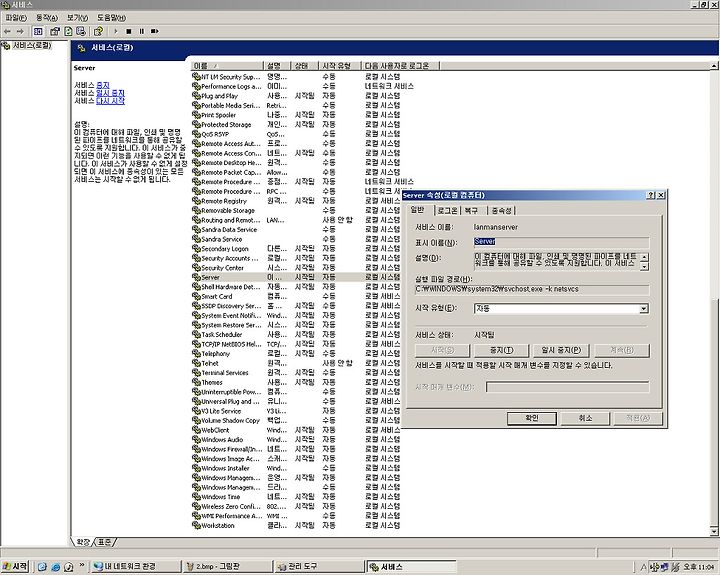Click services list scrollbar down arrow

714,531
